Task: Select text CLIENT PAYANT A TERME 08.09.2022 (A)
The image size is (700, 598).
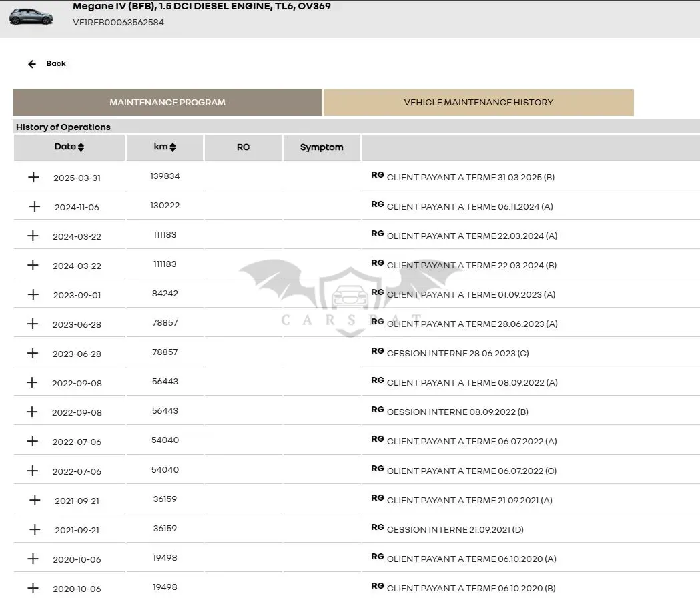Action: [x=472, y=382]
